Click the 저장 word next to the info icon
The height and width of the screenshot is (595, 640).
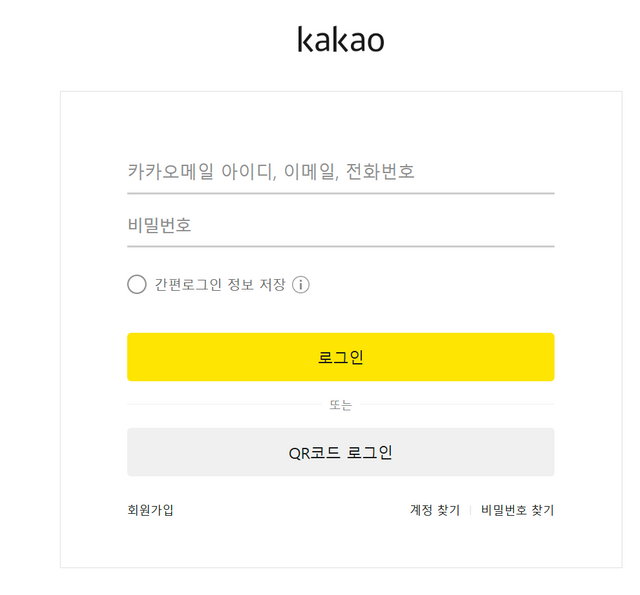tap(273, 284)
